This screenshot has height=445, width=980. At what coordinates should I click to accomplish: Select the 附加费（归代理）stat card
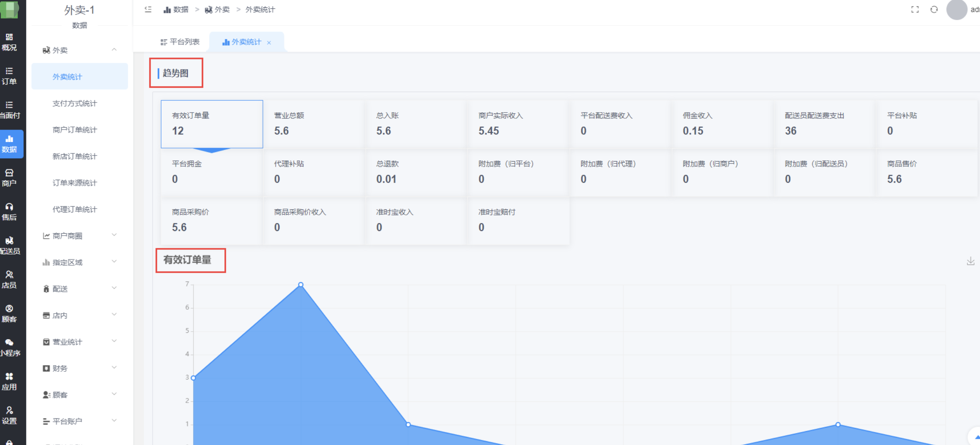click(620, 172)
